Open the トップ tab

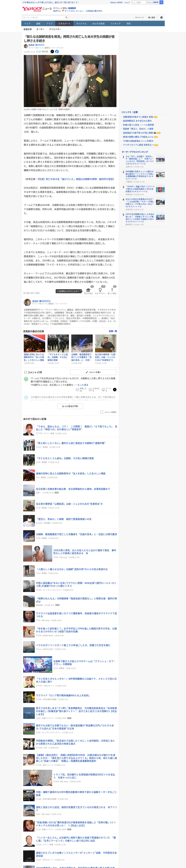[x=27, y=24]
